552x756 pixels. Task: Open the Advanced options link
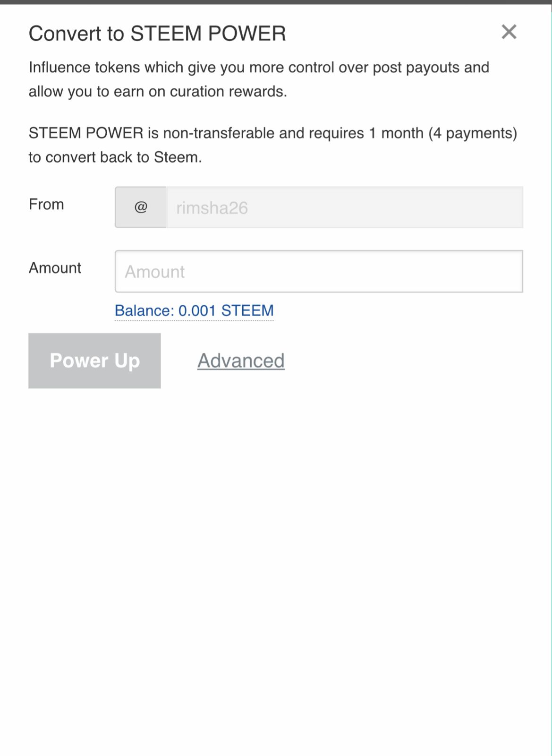(x=241, y=361)
